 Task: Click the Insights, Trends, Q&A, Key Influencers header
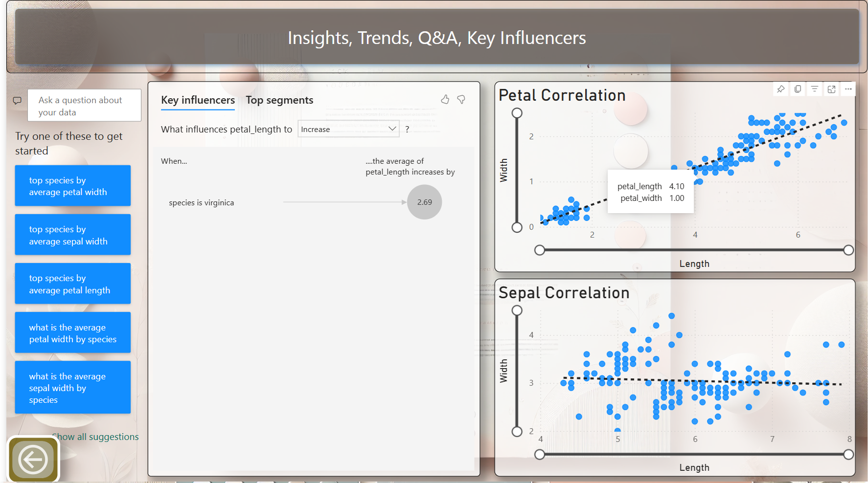436,38
